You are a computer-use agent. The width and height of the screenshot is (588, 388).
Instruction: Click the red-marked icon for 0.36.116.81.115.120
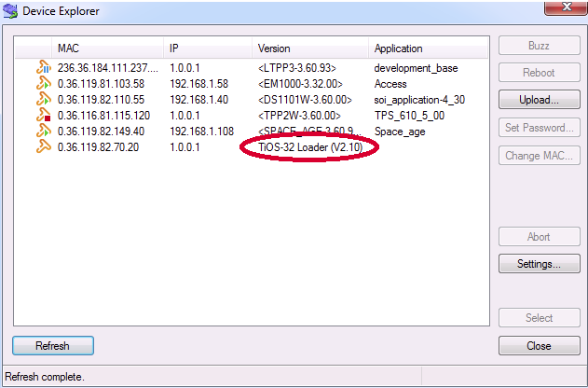tap(42, 116)
